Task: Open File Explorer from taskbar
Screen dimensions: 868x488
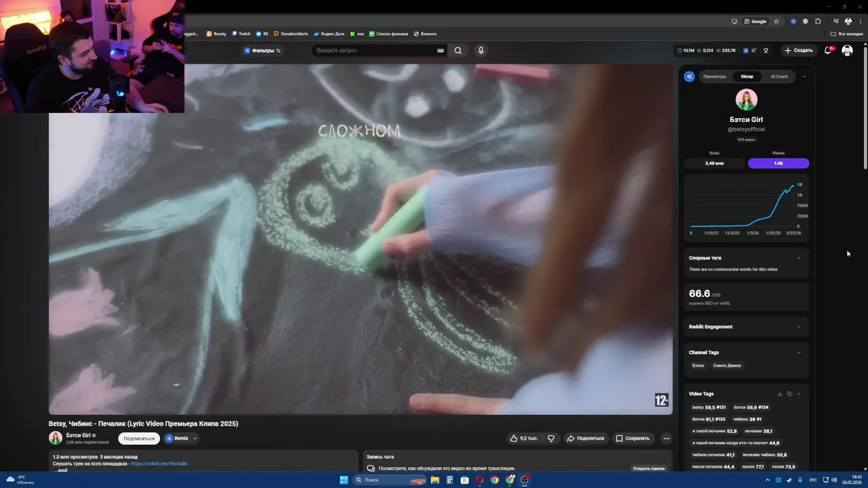Action: [x=435, y=480]
